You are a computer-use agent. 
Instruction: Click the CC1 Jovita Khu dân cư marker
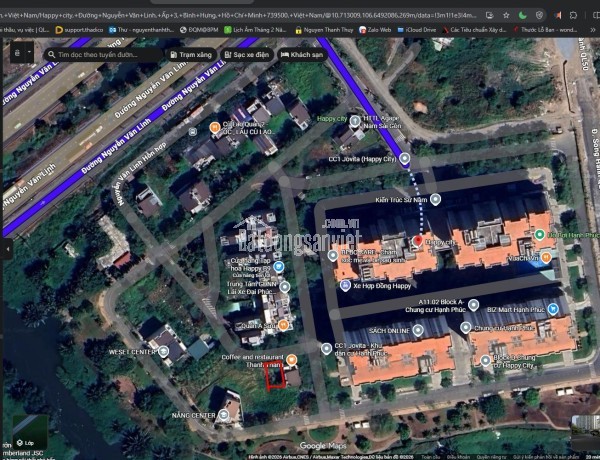point(326,348)
